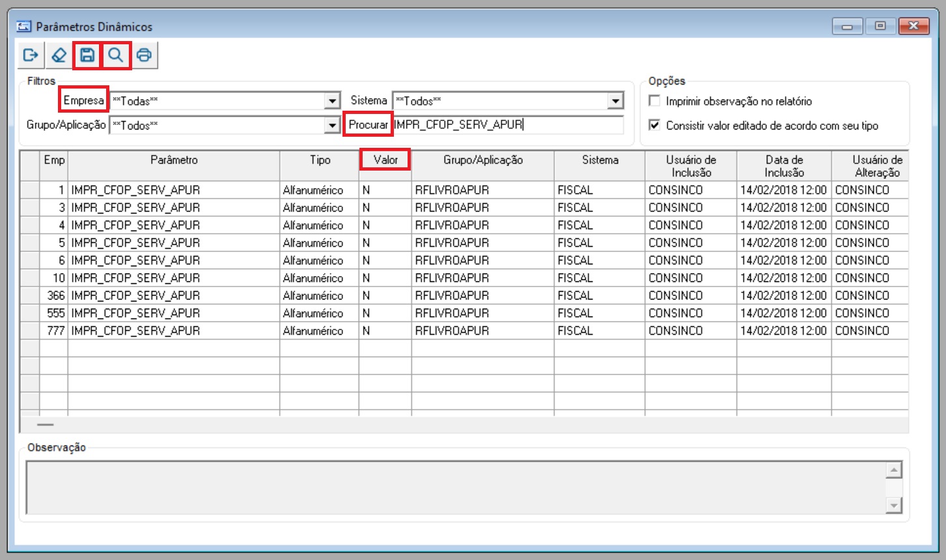Viewport: 946px width, 560px height.
Task: Sort by the Emp column header
Action: point(54,166)
